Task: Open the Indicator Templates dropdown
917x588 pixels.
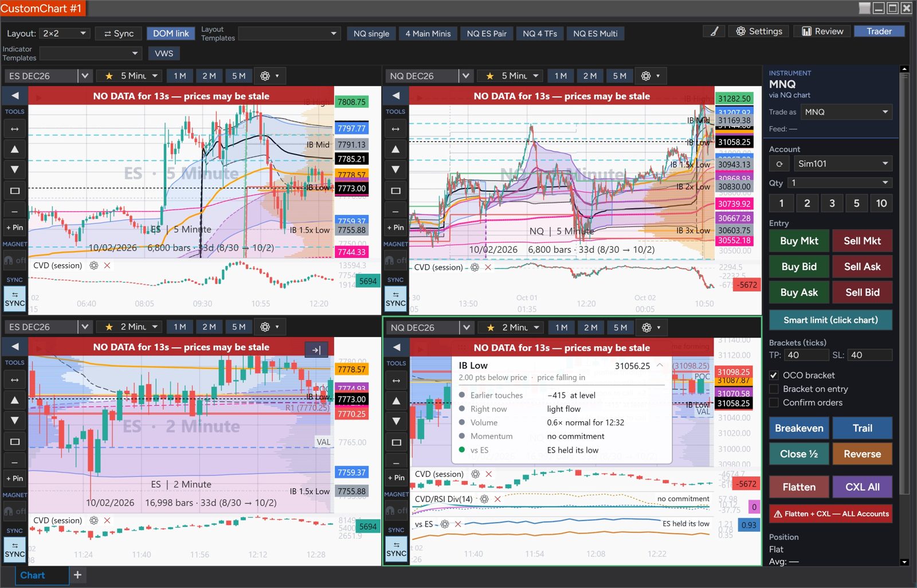Action: tap(91, 53)
